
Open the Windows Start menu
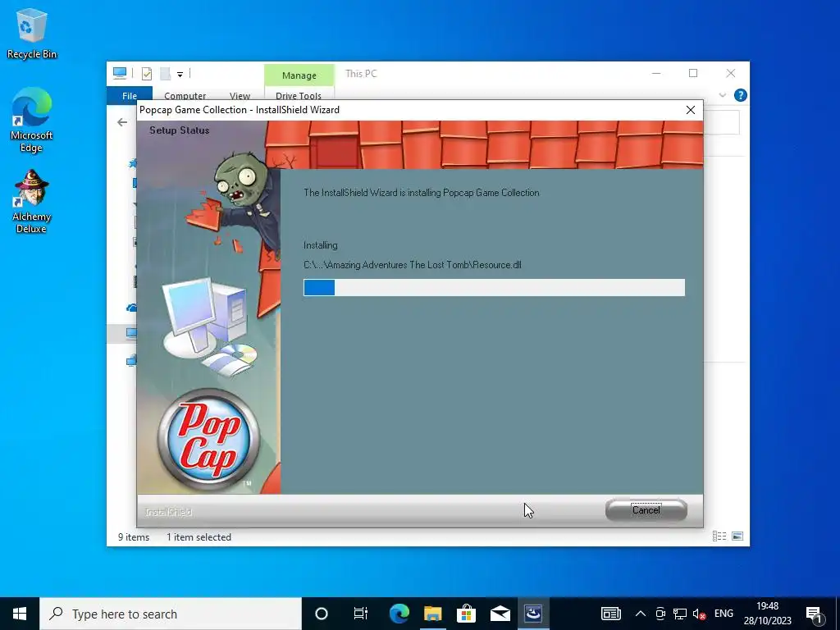click(x=20, y=614)
